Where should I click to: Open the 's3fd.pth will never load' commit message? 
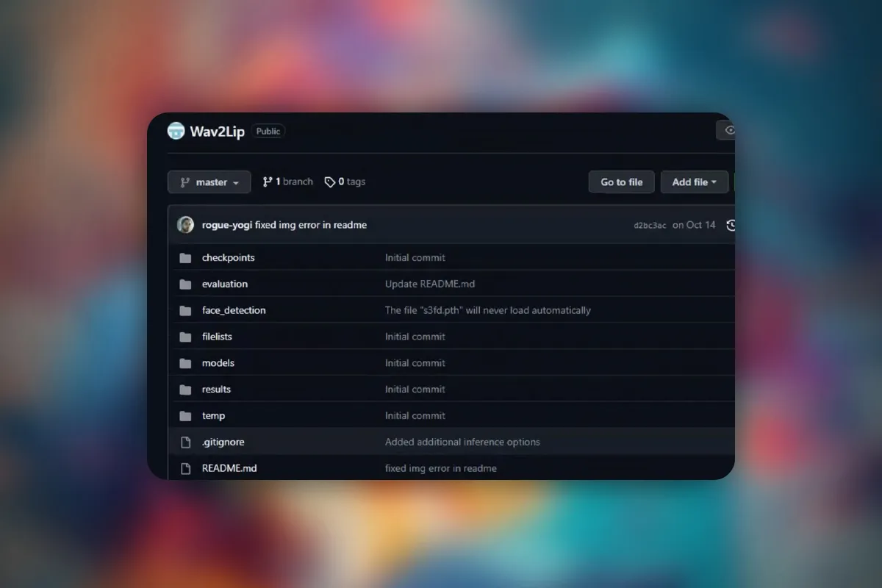click(x=488, y=310)
